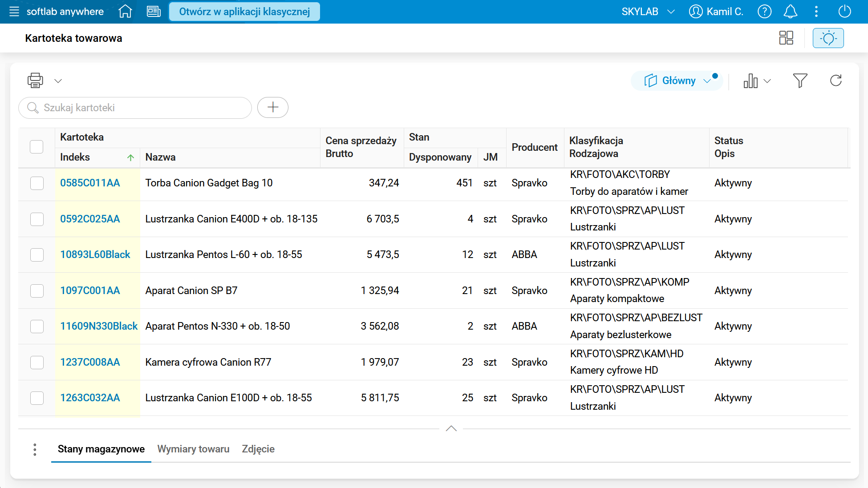This screenshot has width=868, height=488.
Task: Tick checkbox for Aparat Canion SP B7
Action: coord(37,291)
